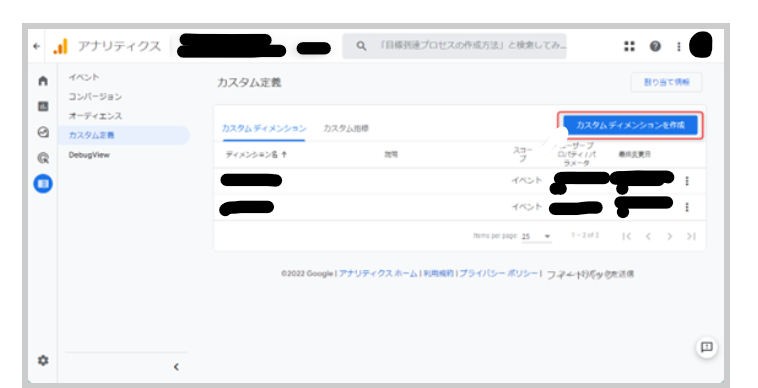Click the back arrow beside Analytics logo

click(37, 46)
